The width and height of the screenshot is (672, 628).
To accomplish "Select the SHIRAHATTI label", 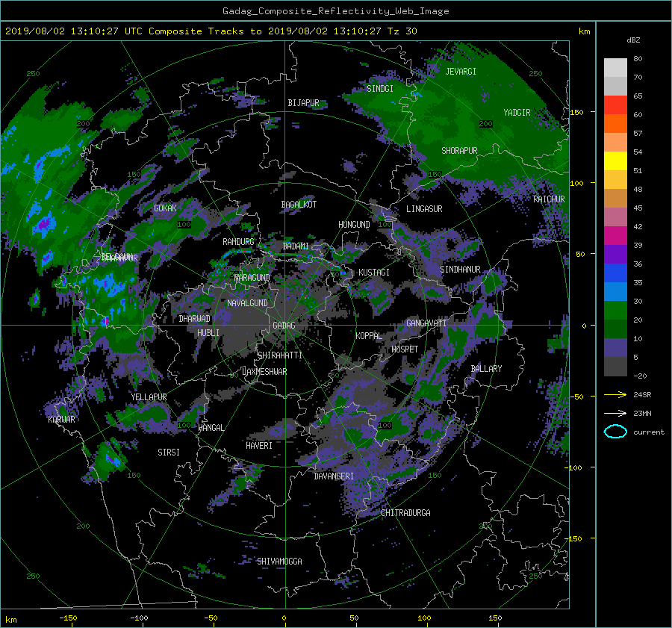I will (280, 355).
